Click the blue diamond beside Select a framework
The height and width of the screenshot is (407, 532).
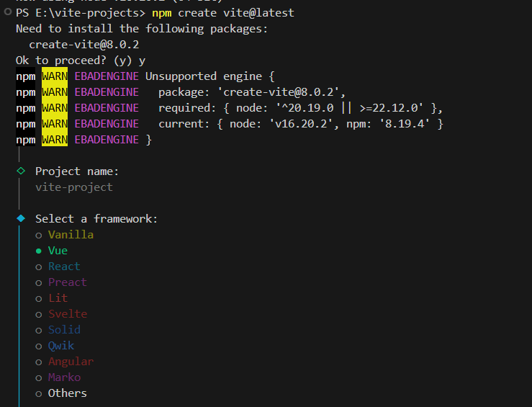tap(21, 218)
